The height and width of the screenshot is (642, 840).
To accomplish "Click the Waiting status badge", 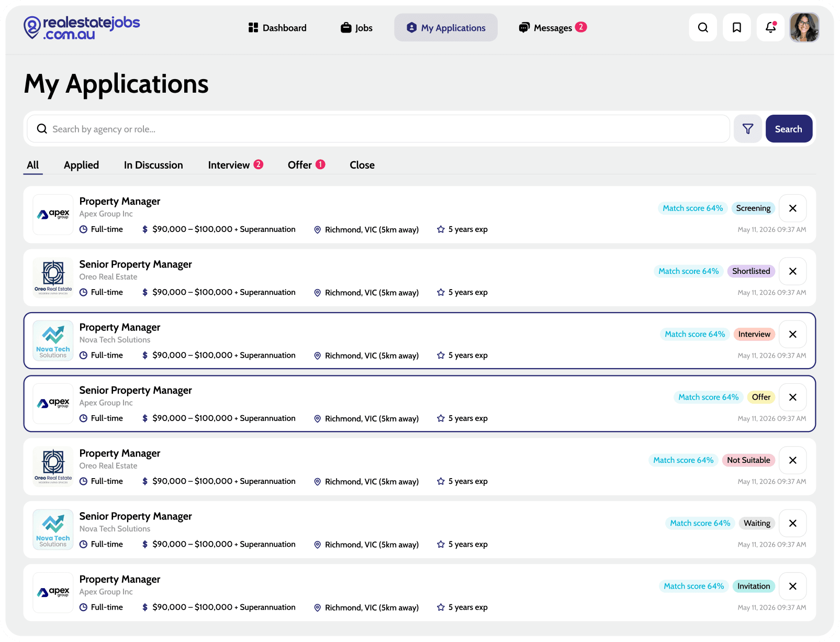I will point(757,523).
